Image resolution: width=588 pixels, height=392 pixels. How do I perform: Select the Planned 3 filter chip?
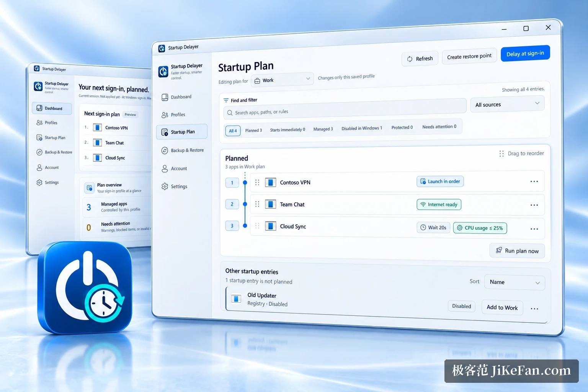253,131
